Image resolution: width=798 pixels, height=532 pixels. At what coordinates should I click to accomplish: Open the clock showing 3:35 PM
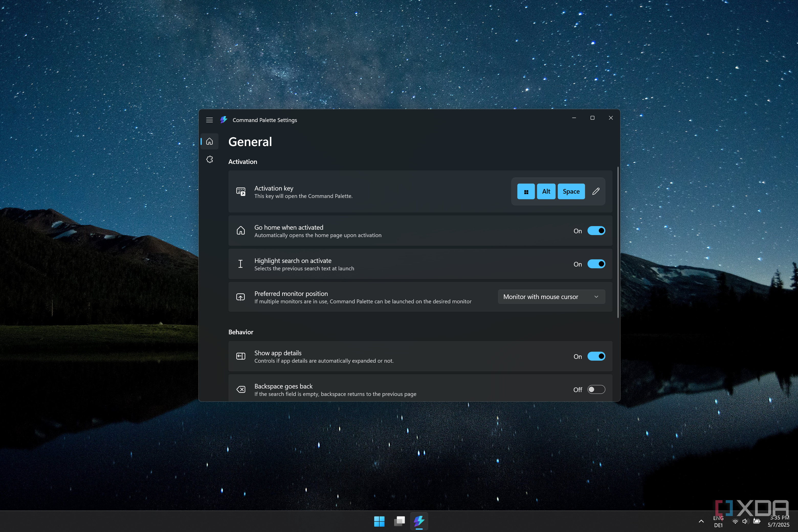779,521
